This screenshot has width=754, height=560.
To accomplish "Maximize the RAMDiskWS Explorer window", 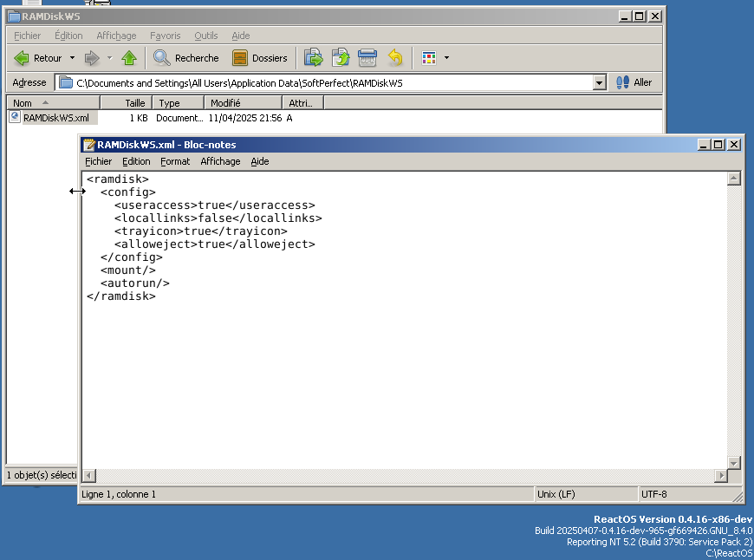I will pos(639,16).
